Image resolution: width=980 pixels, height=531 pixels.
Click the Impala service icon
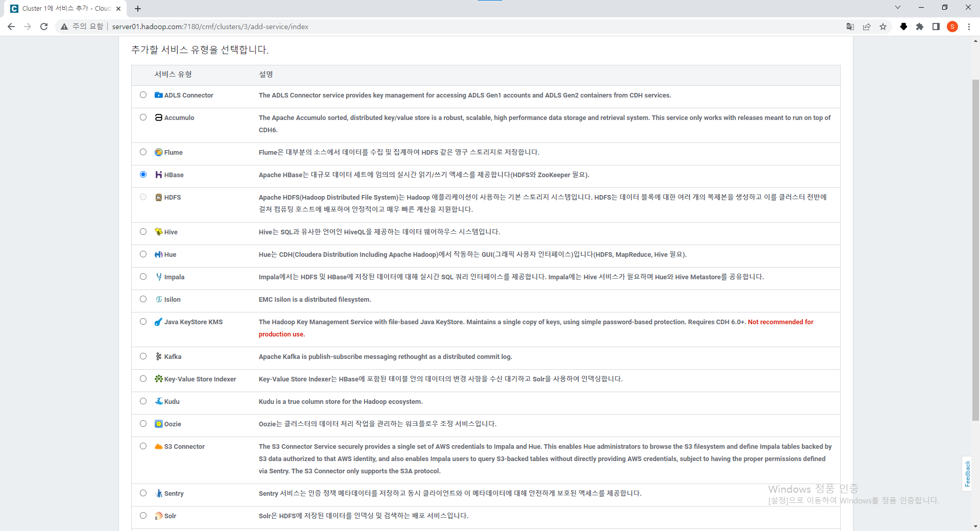[159, 277]
